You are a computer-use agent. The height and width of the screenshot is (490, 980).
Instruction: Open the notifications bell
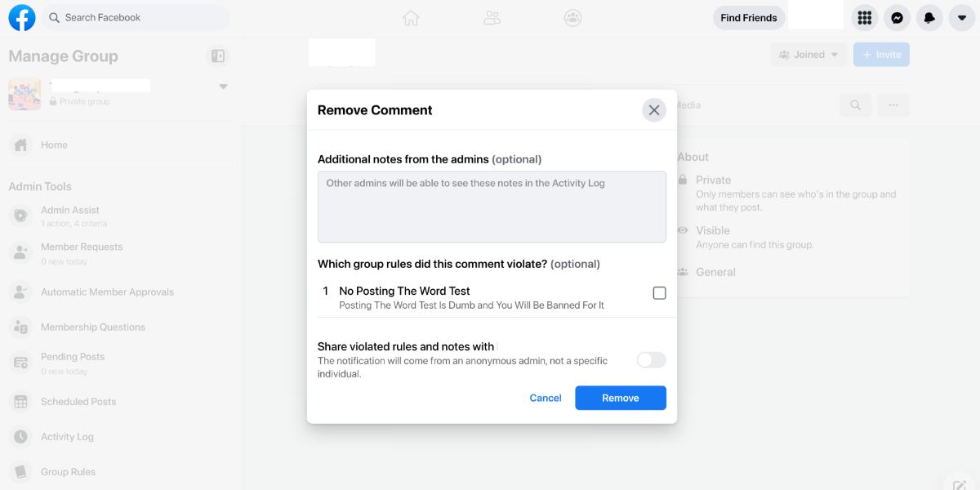click(929, 17)
